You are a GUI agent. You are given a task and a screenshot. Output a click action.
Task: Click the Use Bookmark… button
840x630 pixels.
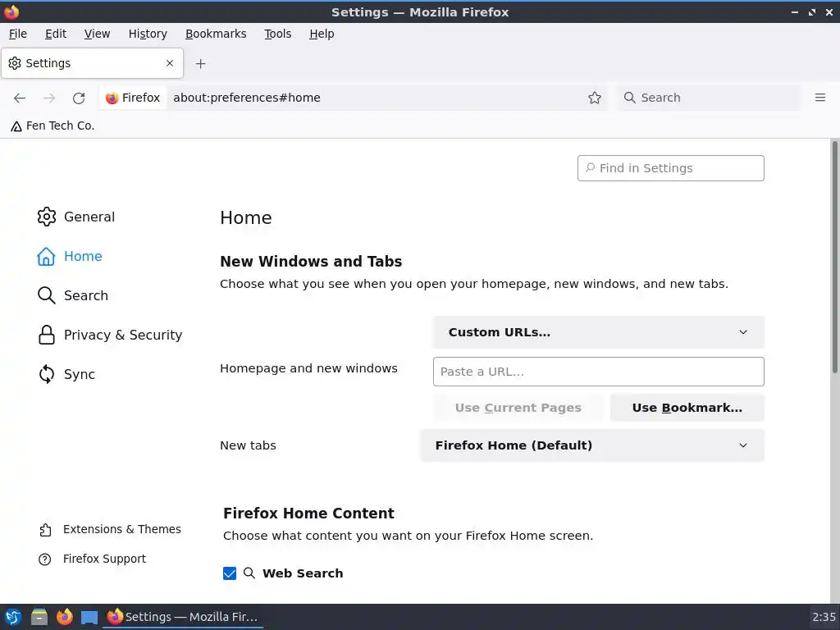coord(687,409)
